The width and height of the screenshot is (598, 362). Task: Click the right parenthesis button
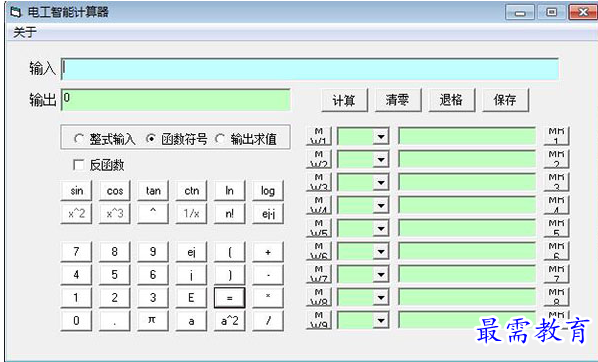pos(230,275)
